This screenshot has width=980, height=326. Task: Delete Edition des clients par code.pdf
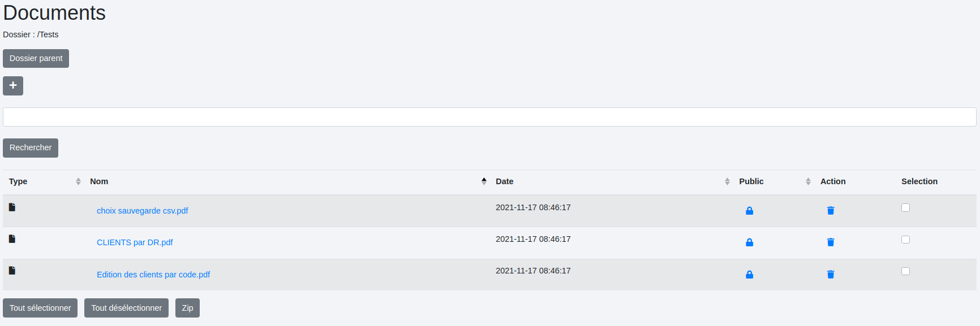[x=830, y=275]
